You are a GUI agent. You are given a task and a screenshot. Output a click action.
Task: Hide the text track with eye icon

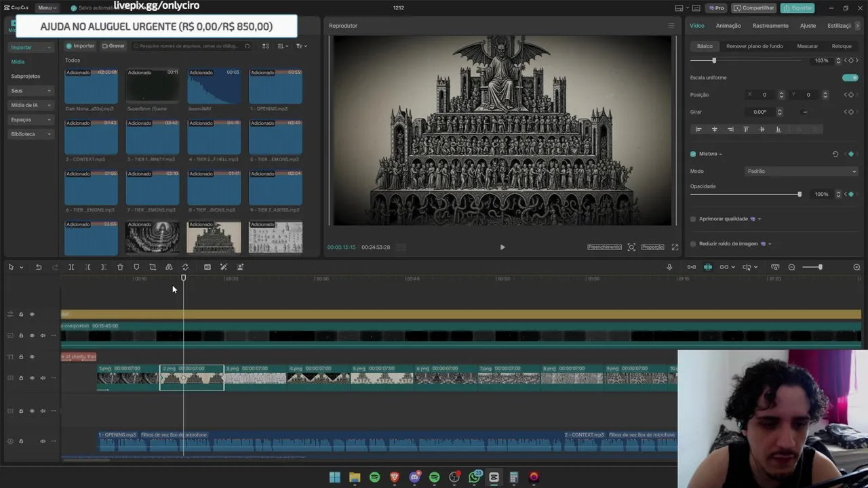(x=31, y=357)
